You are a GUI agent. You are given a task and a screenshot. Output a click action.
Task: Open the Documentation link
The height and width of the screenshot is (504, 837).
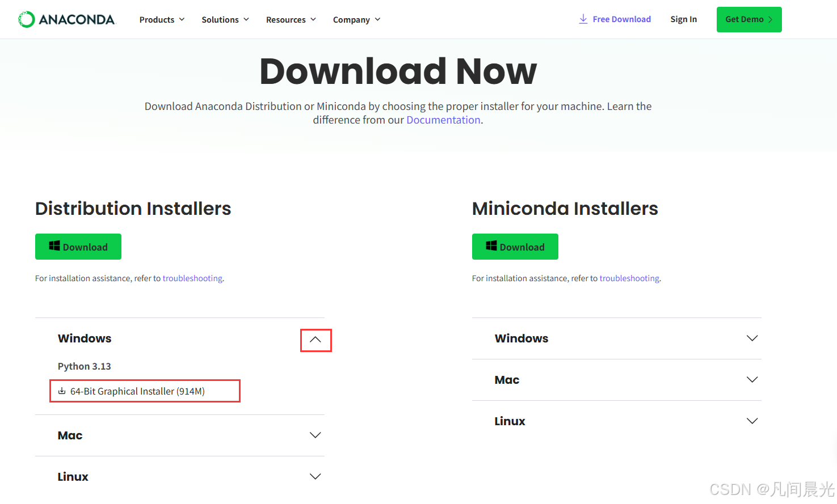tap(443, 120)
